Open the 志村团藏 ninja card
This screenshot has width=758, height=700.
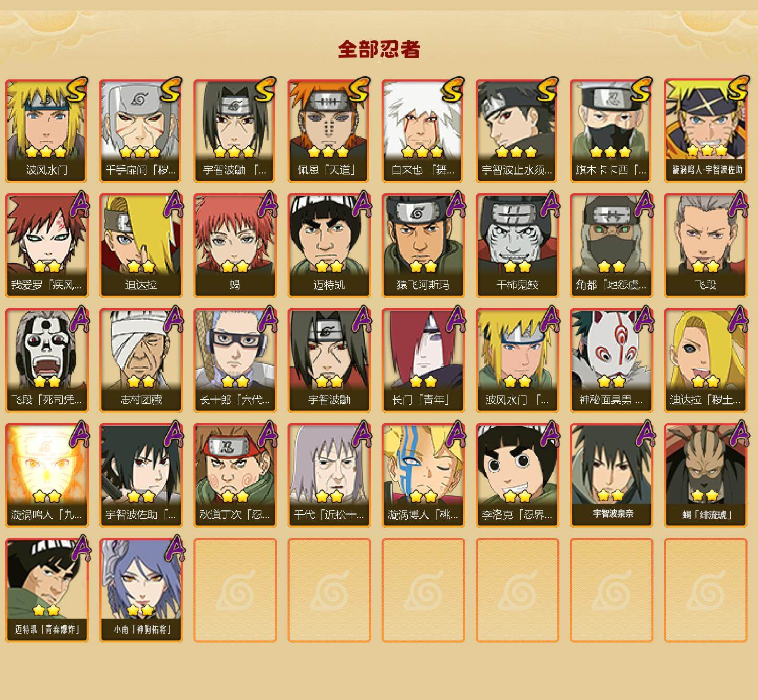pos(141,360)
